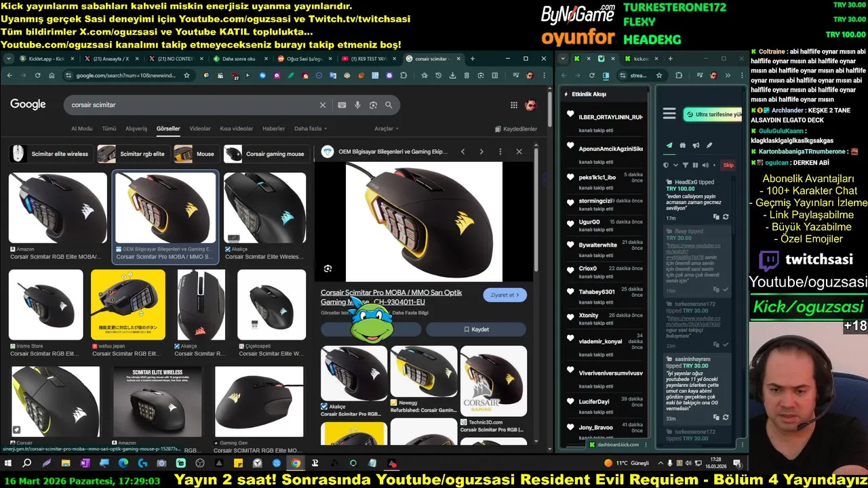This screenshot has width=868, height=488.
Task: Open hamburger menu in the Kick dashboard
Action: [669, 114]
